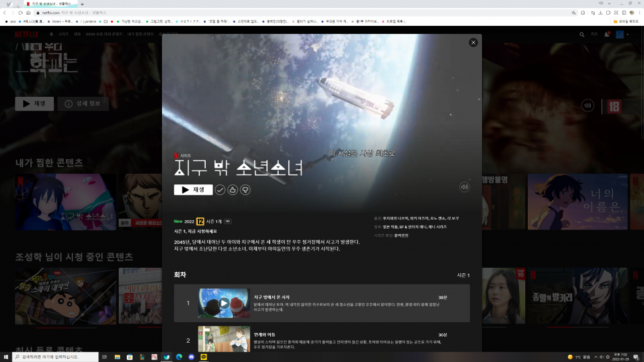Image resolution: width=644 pixels, height=362 pixels.
Task: Show hidden system tray icons
Action: tap(596, 357)
